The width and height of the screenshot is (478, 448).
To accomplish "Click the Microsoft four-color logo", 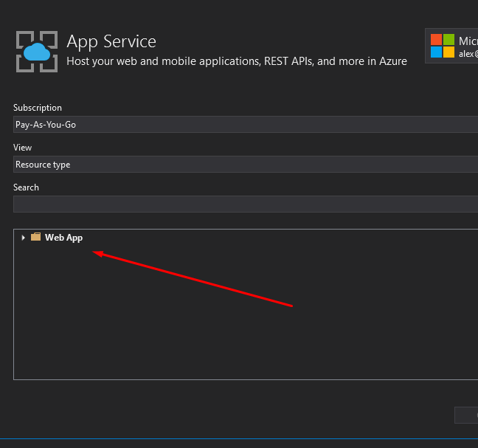I will tap(443, 46).
